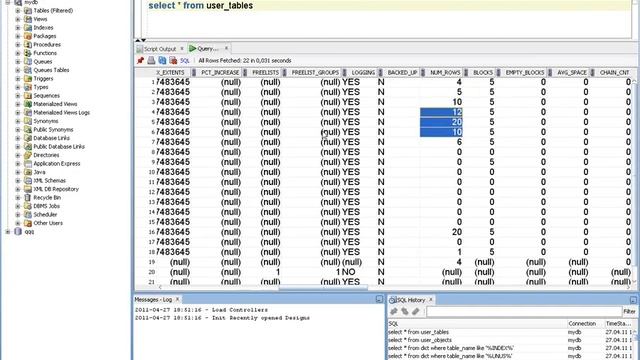
Task: Minimize the Messages - Log panel
Action: [379, 300]
